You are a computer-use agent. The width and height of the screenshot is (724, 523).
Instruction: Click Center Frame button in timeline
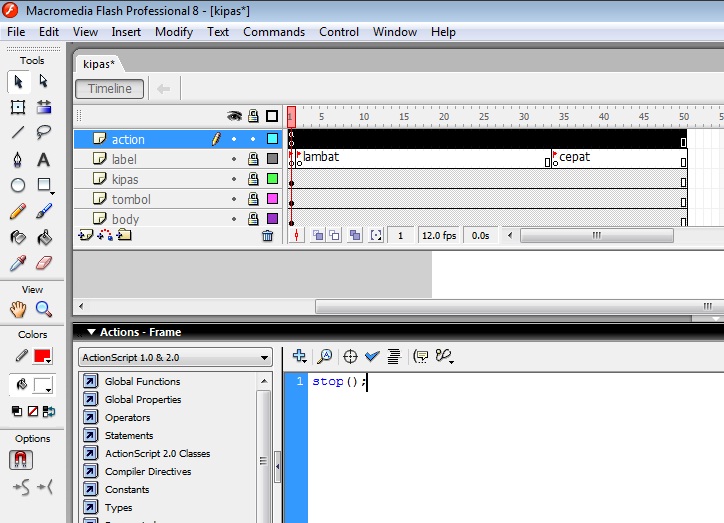coord(296,235)
